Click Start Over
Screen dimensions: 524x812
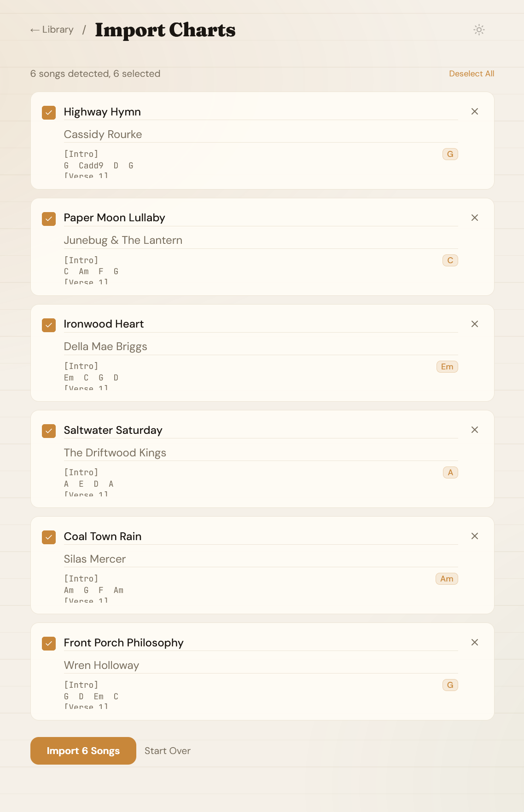(167, 751)
